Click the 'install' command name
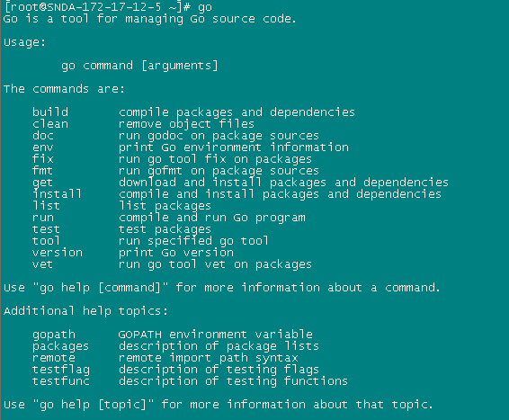The height and width of the screenshot is (420, 509). pyautogui.click(x=57, y=193)
